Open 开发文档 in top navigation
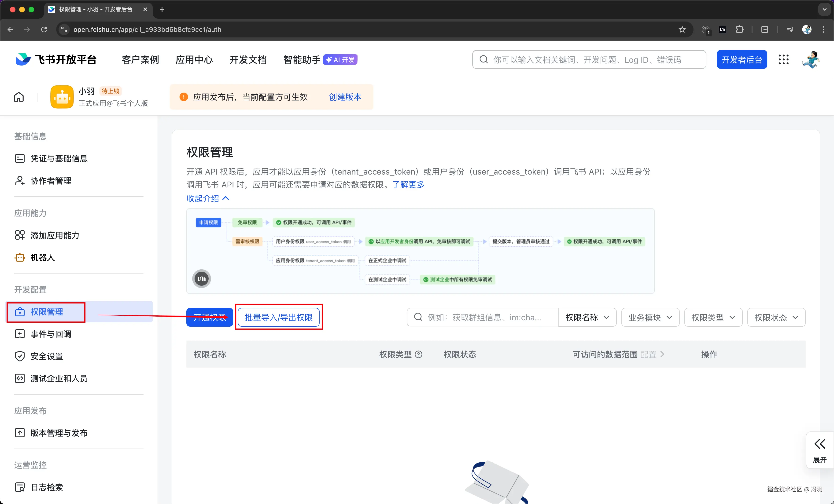 [248, 59]
